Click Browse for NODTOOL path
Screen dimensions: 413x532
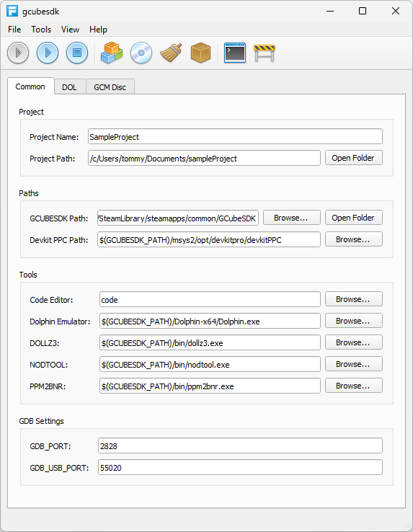[x=354, y=364]
